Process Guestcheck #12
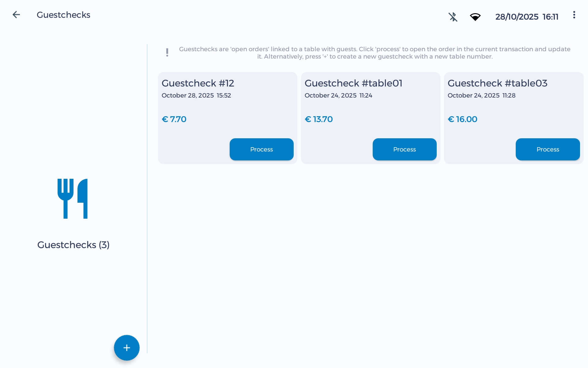 261,149
